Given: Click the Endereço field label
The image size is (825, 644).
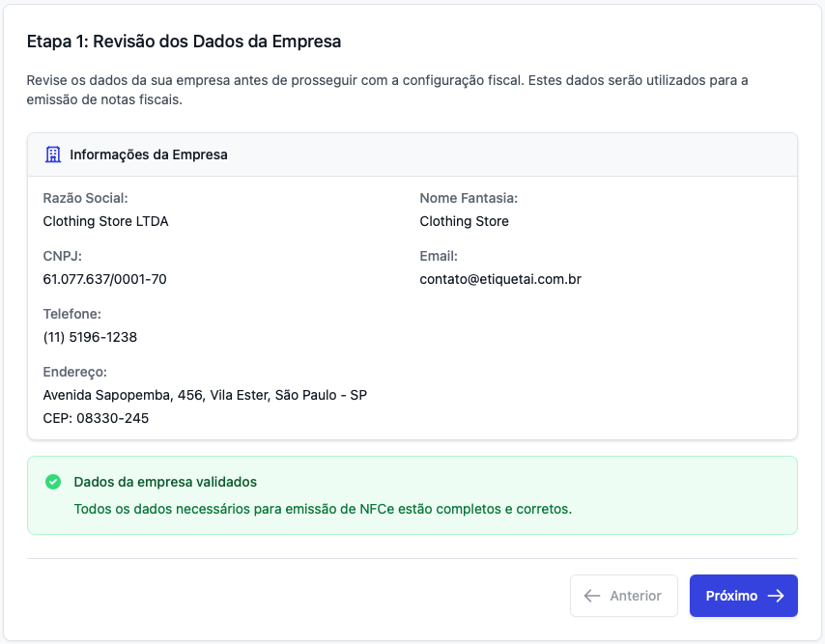Looking at the screenshot, I should [x=74, y=372].
